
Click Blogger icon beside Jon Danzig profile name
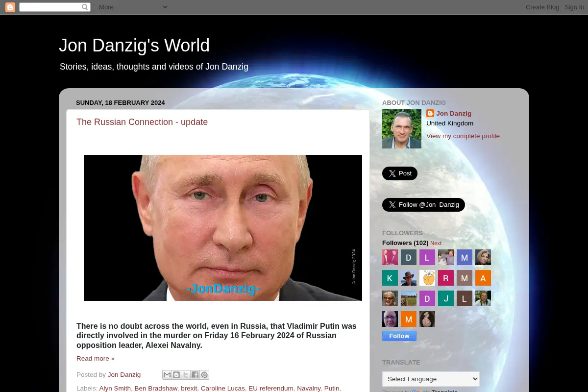(x=430, y=113)
